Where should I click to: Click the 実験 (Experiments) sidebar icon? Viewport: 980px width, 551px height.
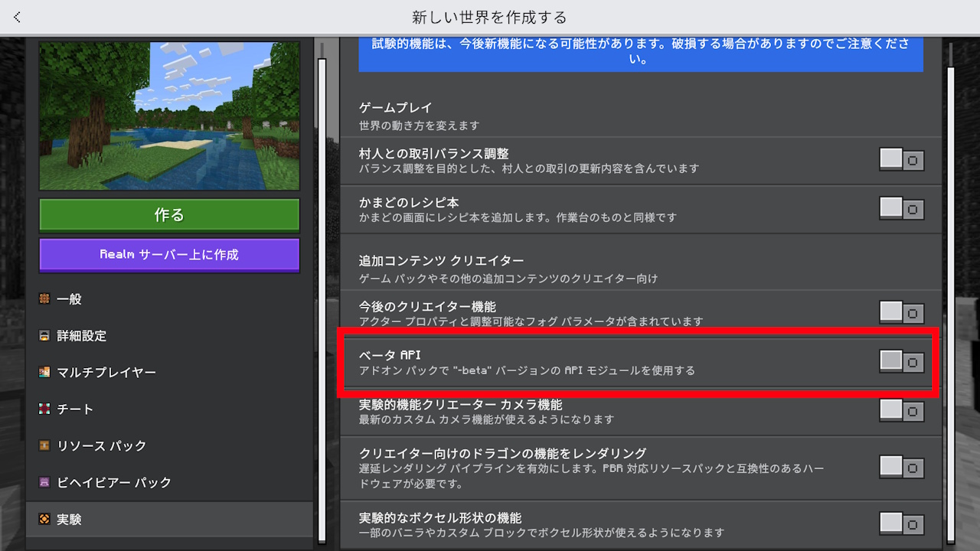point(44,520)
